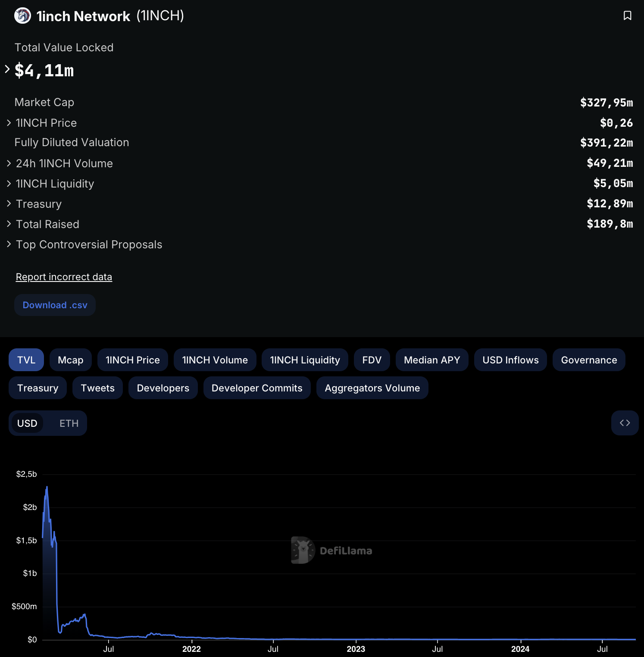Toggle the TVL chart series

(x=26, y=360)
